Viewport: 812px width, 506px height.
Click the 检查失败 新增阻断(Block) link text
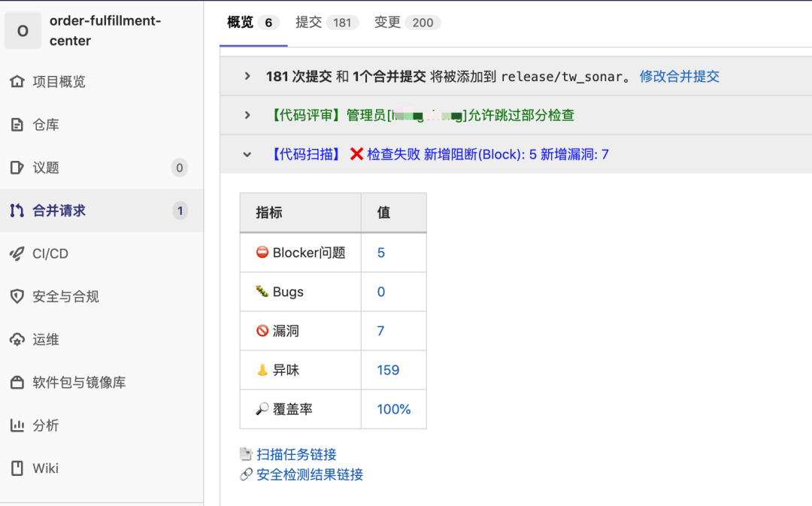point(488,154)
